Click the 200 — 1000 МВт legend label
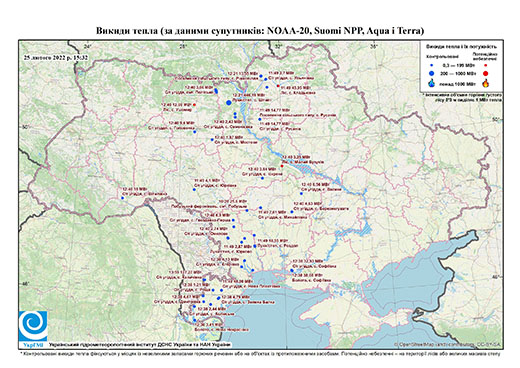The image size is (520, 368). point(457,73)
